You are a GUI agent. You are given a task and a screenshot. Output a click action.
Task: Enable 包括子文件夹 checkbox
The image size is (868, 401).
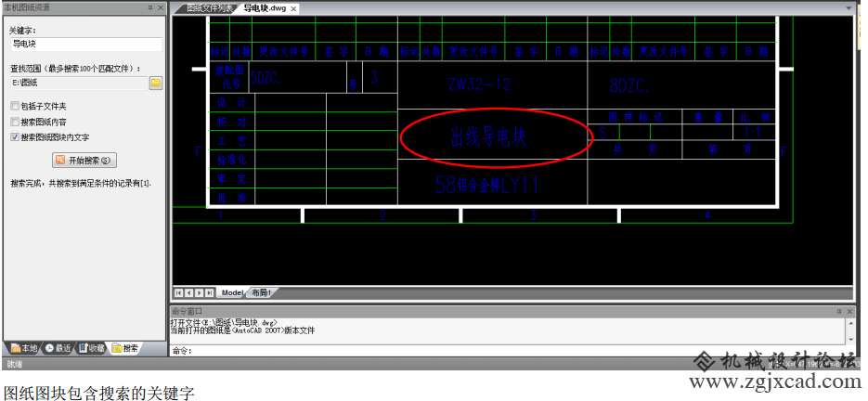[15, 106]
